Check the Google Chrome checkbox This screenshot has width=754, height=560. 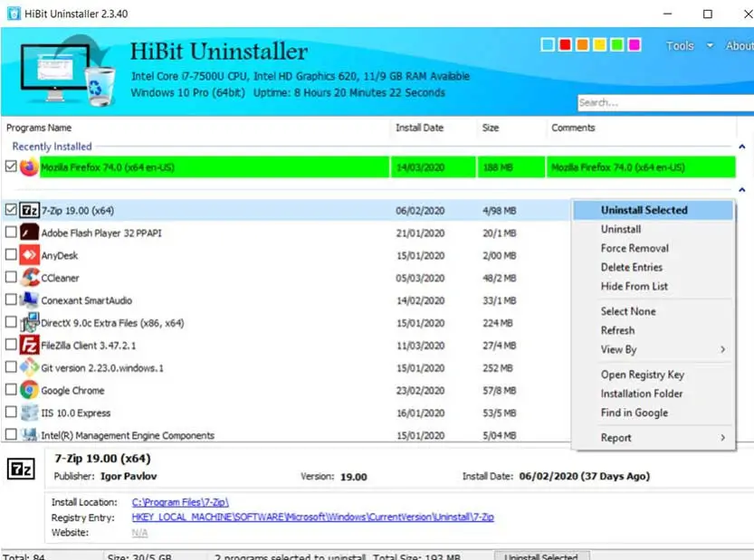(x=11, y=389)
